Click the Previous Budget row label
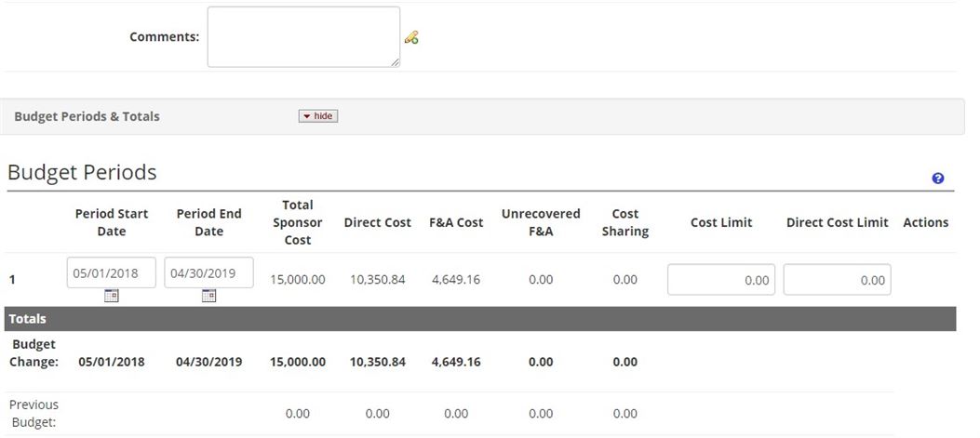980x438 pixels. point(34,413)
